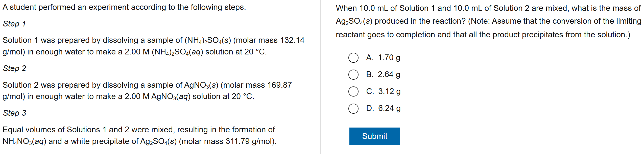Viewport: 644px width, 154px height.
Task: Click the answer label '6.24 g'
Action: [x=389, y=108]
